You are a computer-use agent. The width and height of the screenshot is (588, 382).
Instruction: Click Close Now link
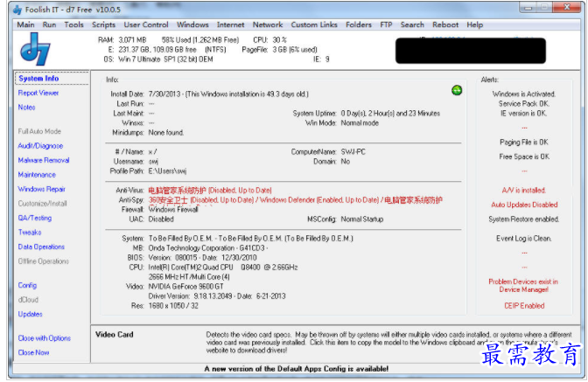coord(33,352)
